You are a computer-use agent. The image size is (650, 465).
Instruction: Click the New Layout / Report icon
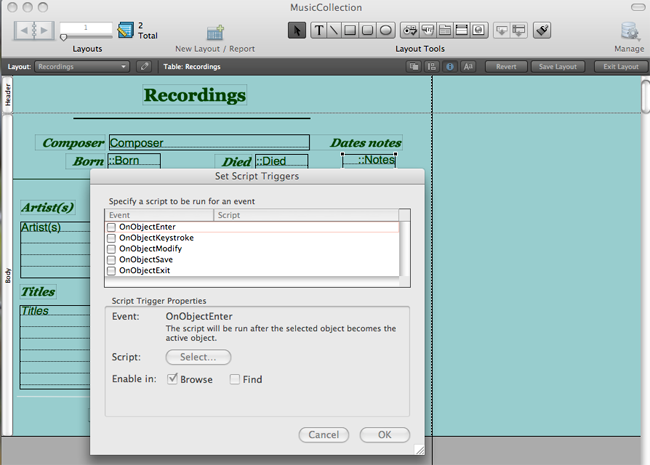[215, 32]
